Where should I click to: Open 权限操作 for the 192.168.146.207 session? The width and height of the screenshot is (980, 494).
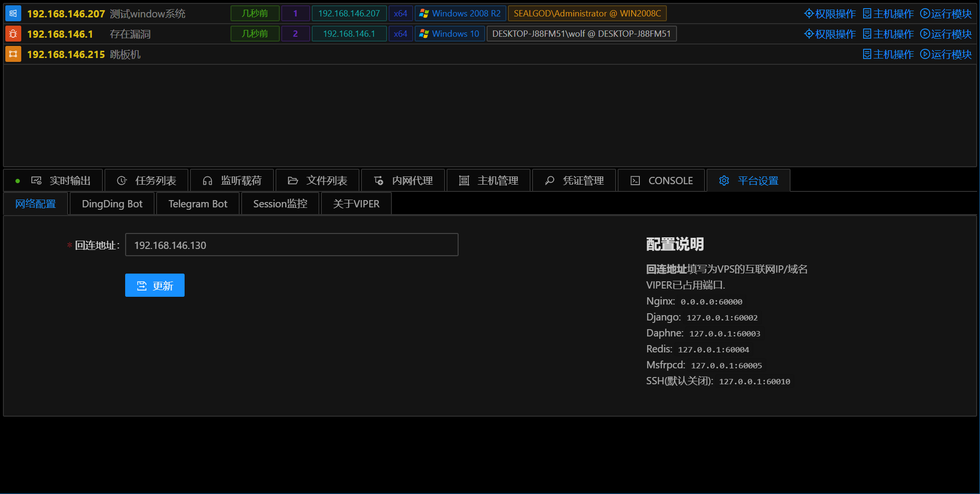click(830, 14)
